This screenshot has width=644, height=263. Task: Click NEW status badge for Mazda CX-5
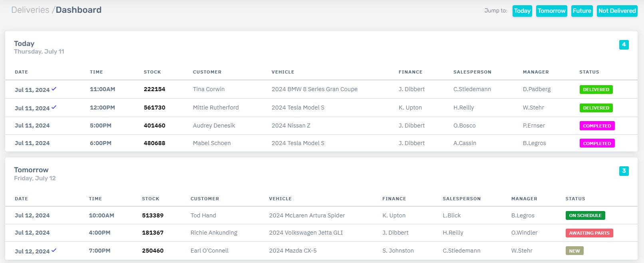click(x=574, y=251)
